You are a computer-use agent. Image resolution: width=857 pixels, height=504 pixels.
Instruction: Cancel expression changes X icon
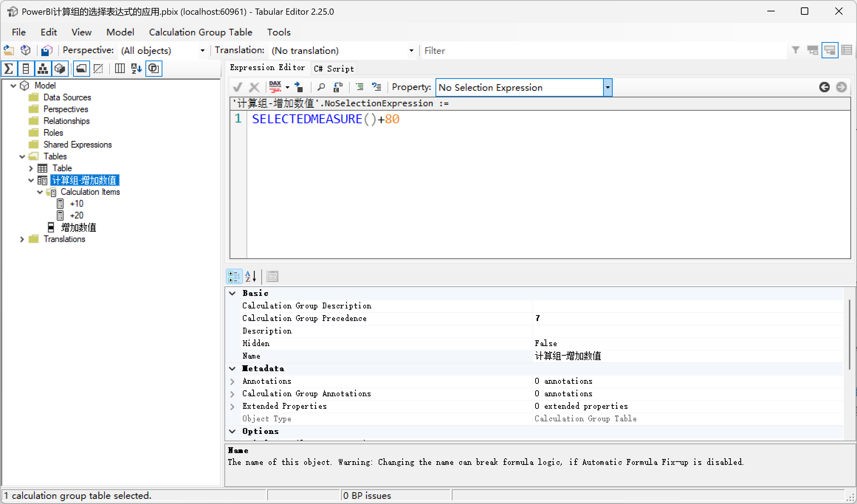[x=254, y=87]
